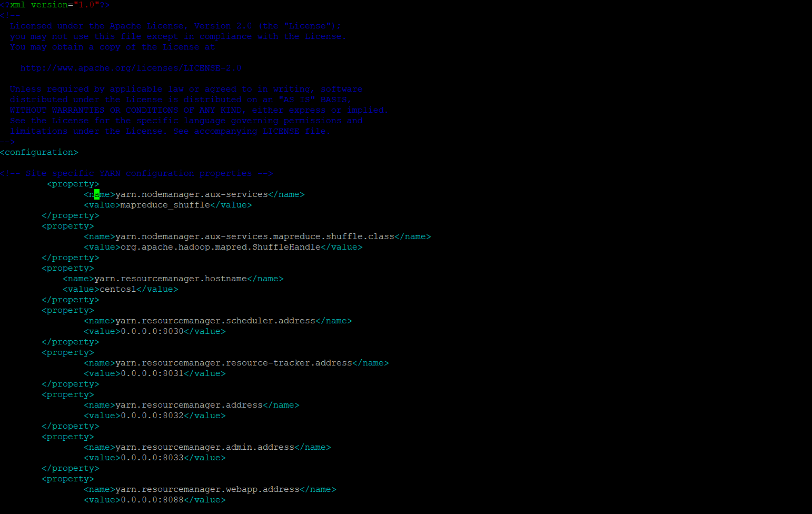812x514 pixels.
Task: Click the 0.0.0.0:8033 value
Action: pyautogui.click(x=152, y=458)
